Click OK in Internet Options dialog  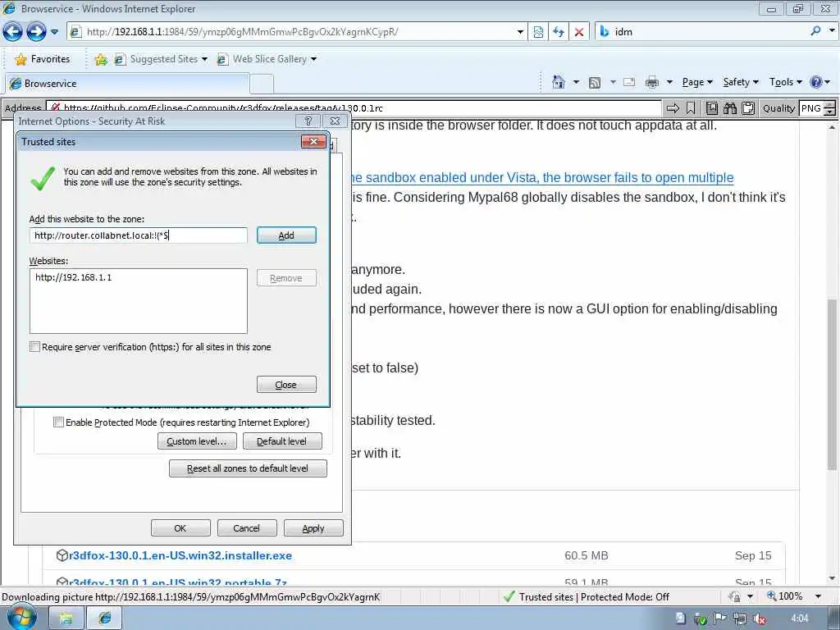pos(180,528)
